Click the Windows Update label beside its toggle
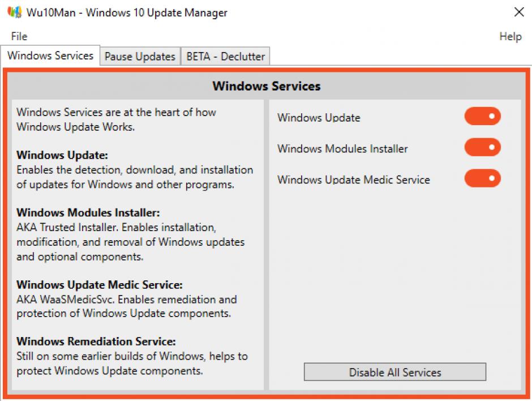 (x=319, y=118)
